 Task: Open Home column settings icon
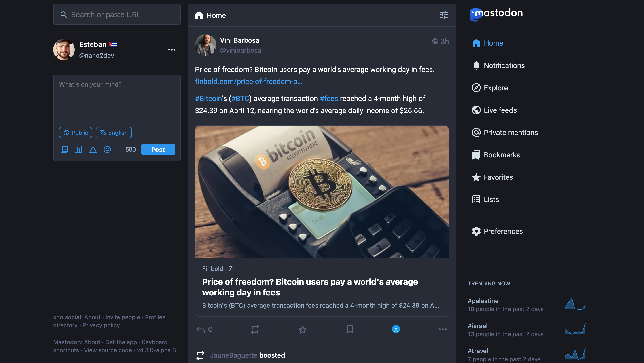tap(444, 15)
